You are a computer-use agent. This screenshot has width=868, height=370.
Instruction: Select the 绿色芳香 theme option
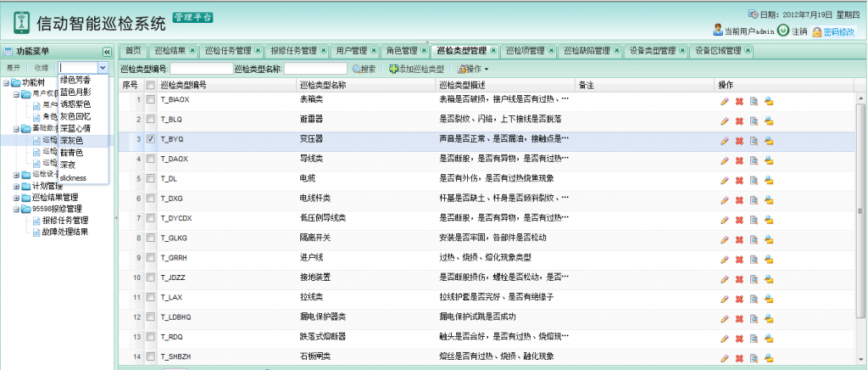tap(83, 80)
